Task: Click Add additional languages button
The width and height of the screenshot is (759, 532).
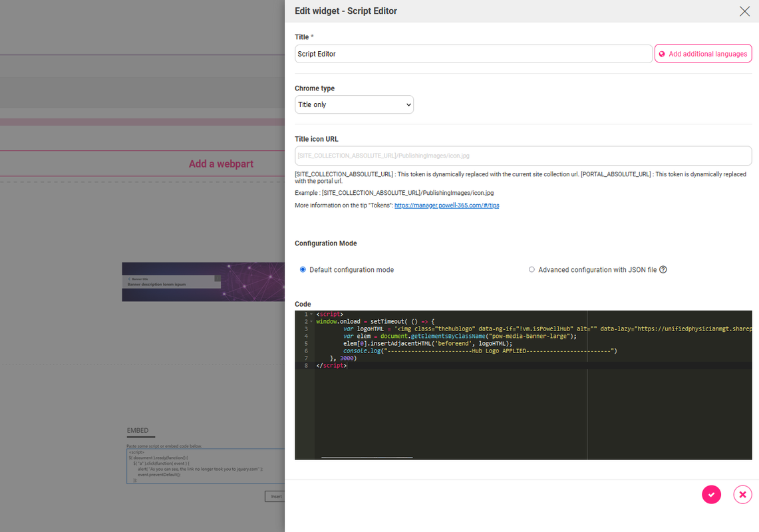Action: pyautogui.click(x=703, y=54)
